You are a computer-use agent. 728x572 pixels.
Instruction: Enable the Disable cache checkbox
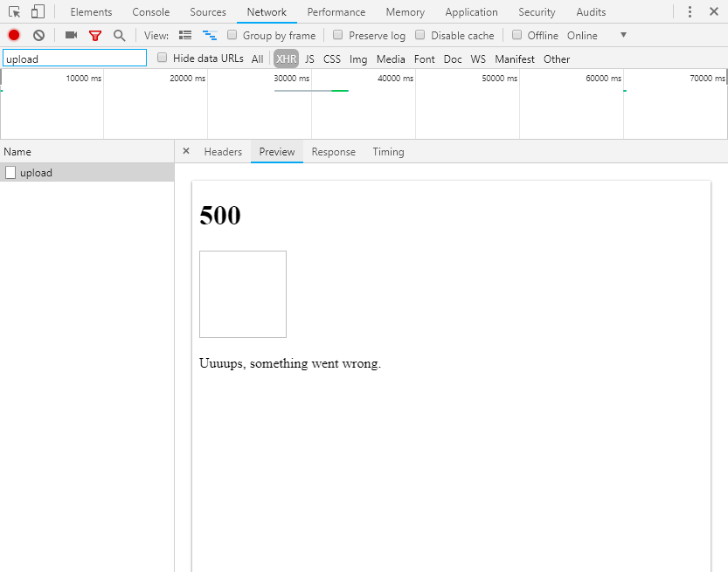(x=419, y=35)
